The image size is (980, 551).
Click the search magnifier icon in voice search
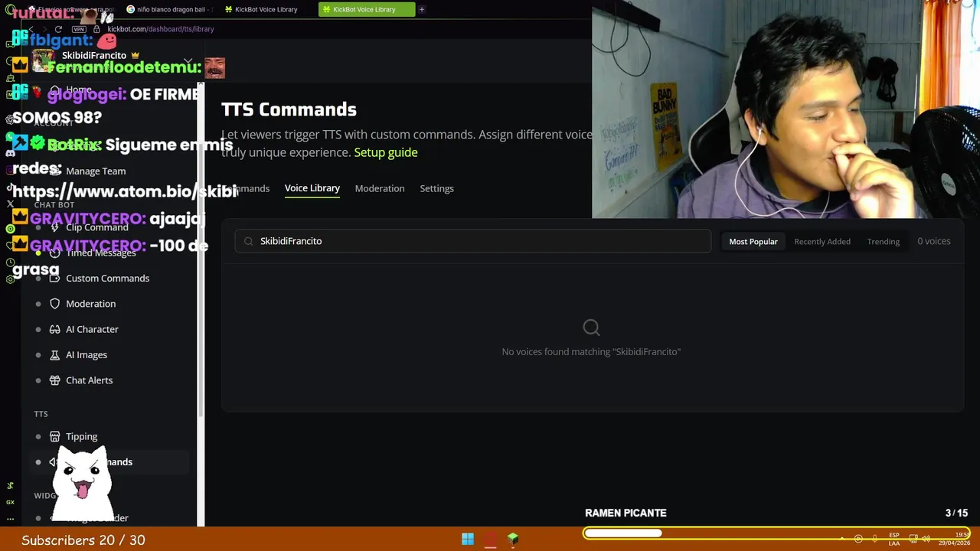click(x=248, y=241)
